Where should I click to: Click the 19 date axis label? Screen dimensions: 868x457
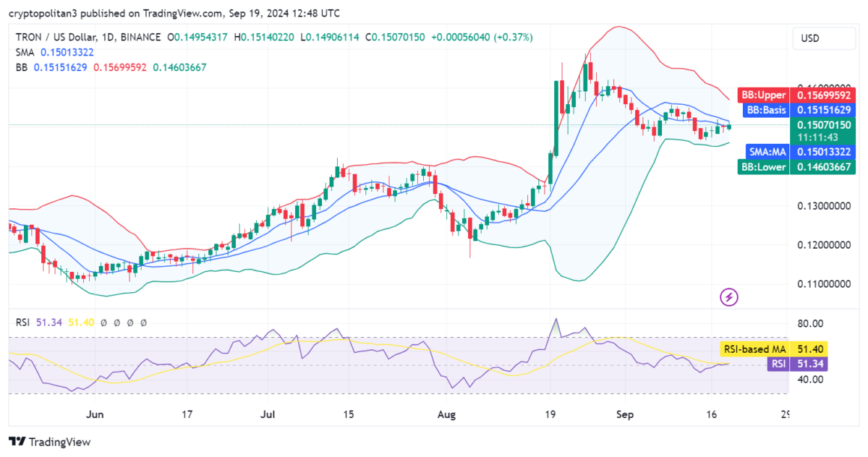click(549, 415)
